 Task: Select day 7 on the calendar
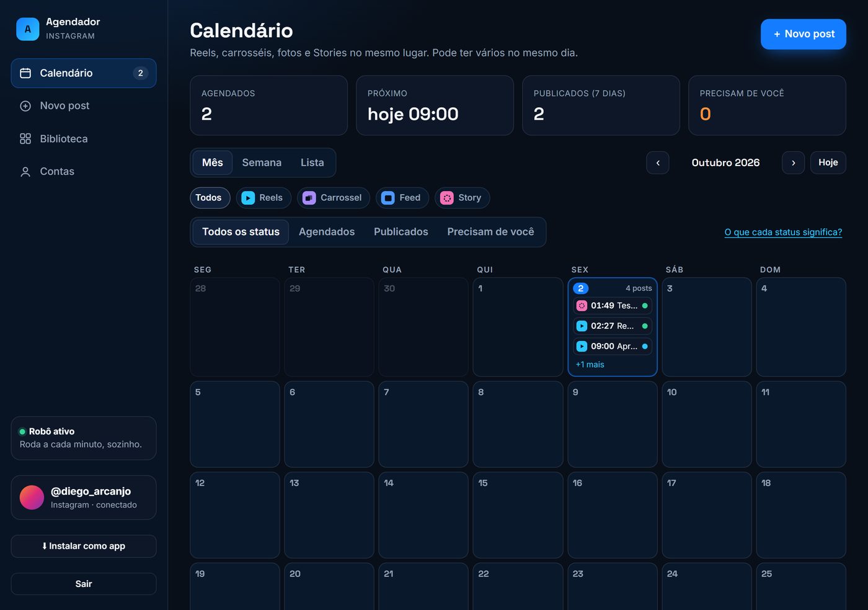pos(423,424)
